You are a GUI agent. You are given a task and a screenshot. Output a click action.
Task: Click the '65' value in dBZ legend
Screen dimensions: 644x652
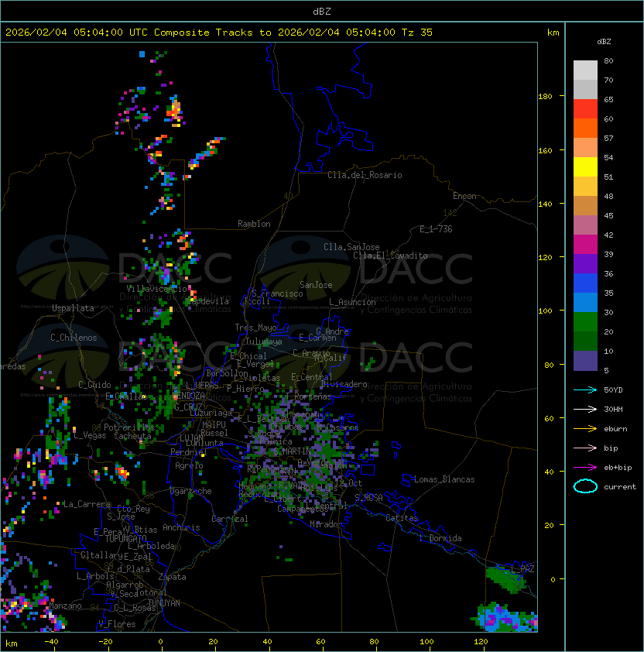(x=608, y=99)
